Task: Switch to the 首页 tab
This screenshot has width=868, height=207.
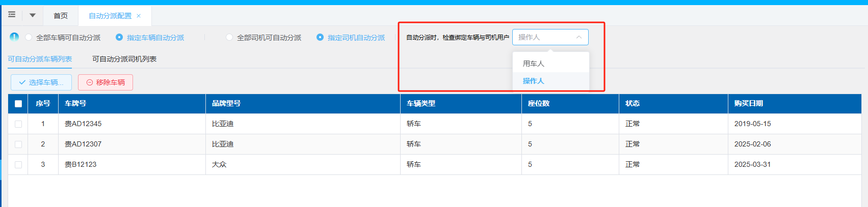Action: (61, 16)
